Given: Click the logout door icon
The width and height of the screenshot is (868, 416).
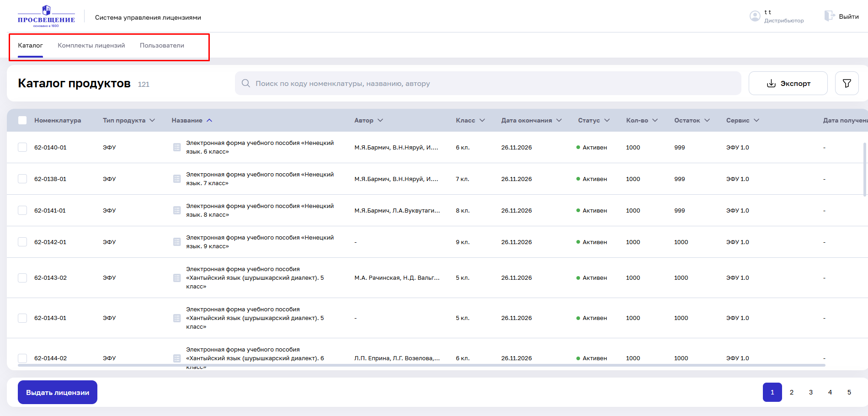Looking at the screenshot, I should tap(829, 16).
